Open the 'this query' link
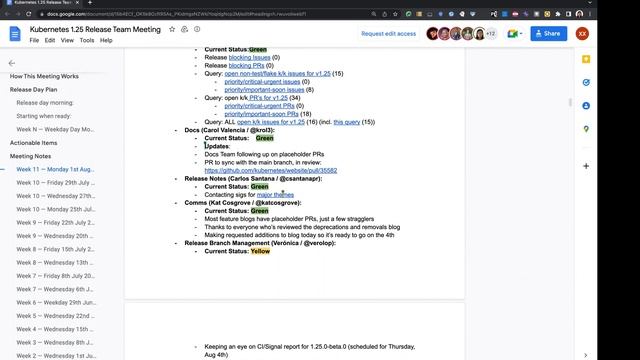The width and height of the screenshot is (640, 360). click(x=347, y=122)
